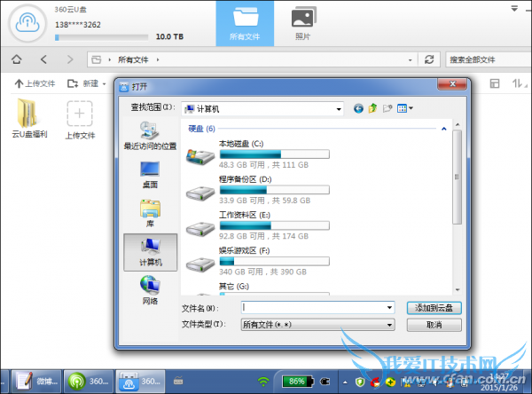Open the 360云U盘 taskbar item

140,382
